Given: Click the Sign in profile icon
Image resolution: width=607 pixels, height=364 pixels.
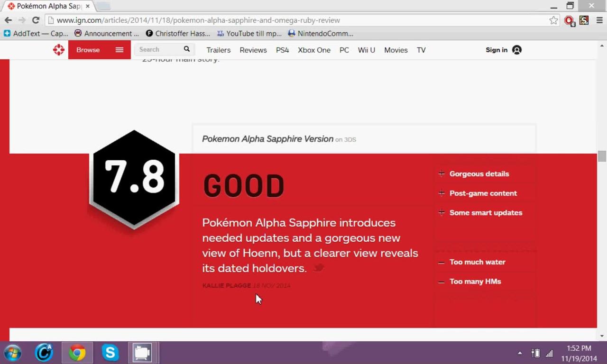Looking at the screenshot, I should click(516, 50).
